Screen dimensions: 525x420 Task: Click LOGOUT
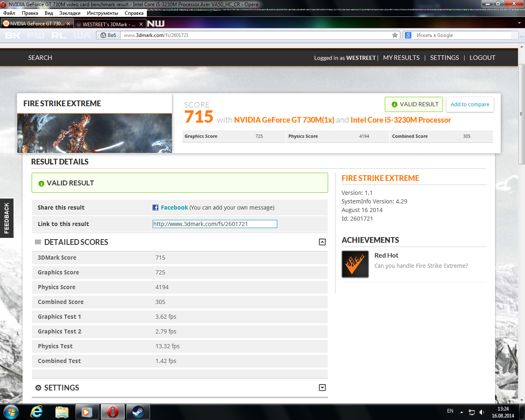(482, 58)
